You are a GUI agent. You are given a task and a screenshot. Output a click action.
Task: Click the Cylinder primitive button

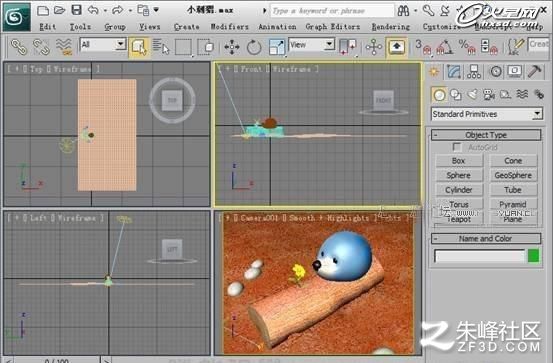[x=459, y=190]
